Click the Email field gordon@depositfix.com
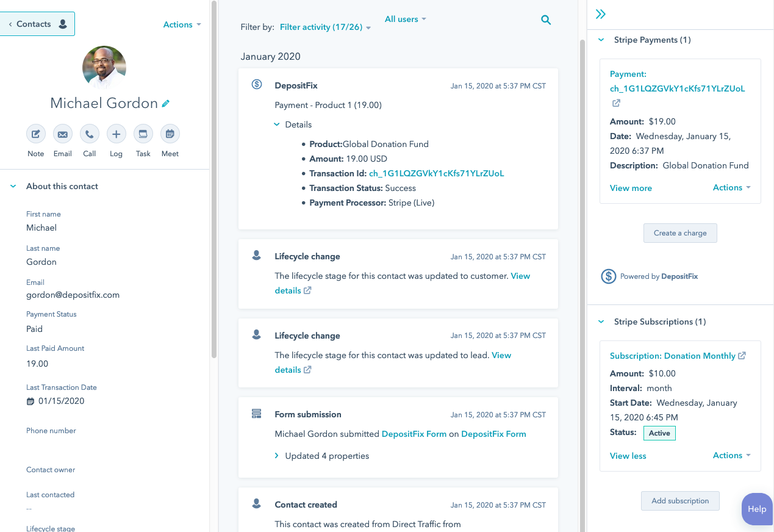 pyautogui.click(x=73, y=295)
